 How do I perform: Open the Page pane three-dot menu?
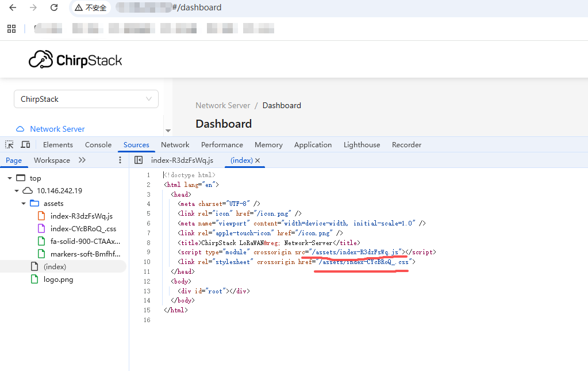click(x=120, y=160)
